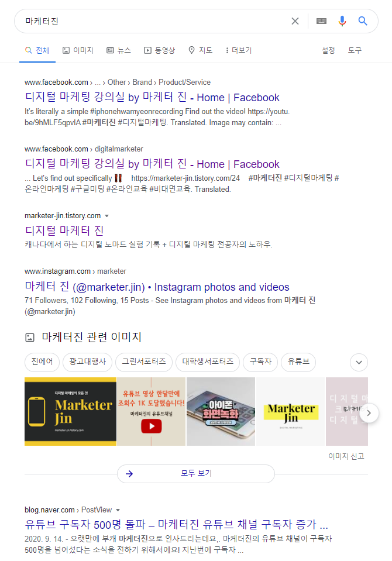Open the 아이폰 화면녹화 thumbnail
The width and height of the screenshot is (392, 561).
point(221,411)
